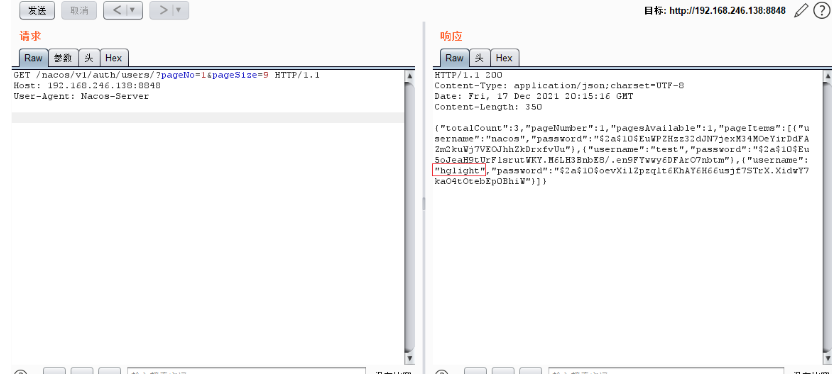Switch to the request Hex tab
Image resolution: width=832 pixels, height=374 pixels.
(114, 58)
